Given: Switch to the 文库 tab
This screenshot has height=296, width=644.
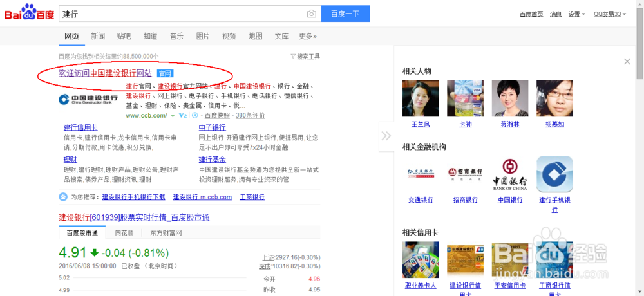Looking at the screenshot, I should point(282,36).
